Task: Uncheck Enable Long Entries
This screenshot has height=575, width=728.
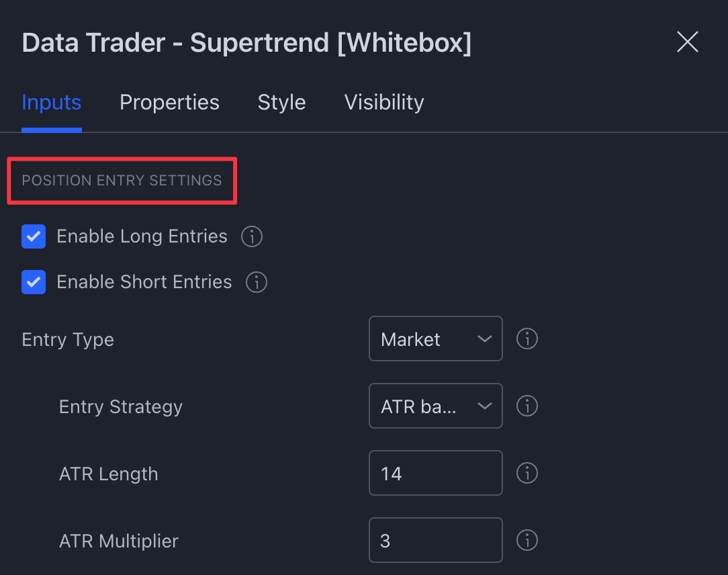Action: click(34, 236)
